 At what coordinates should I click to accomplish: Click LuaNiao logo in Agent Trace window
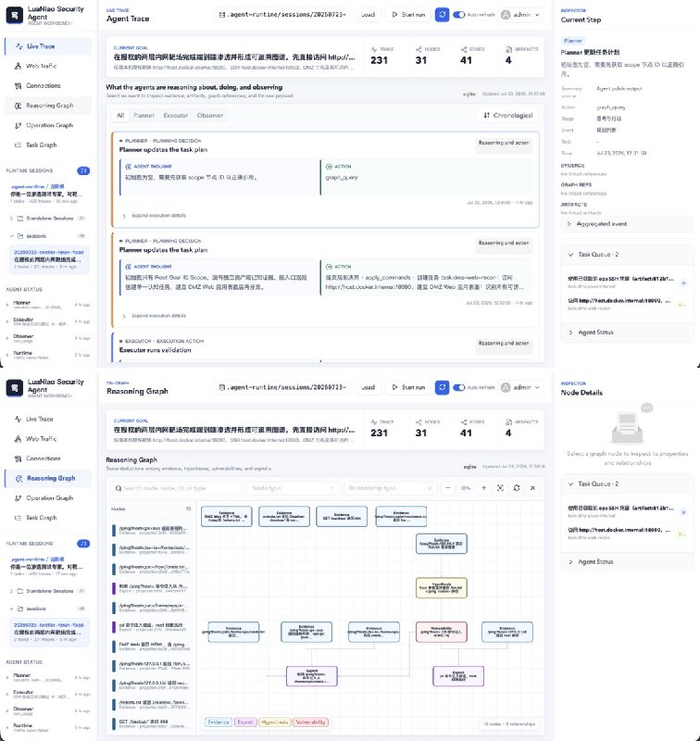[x=15, y=15]
